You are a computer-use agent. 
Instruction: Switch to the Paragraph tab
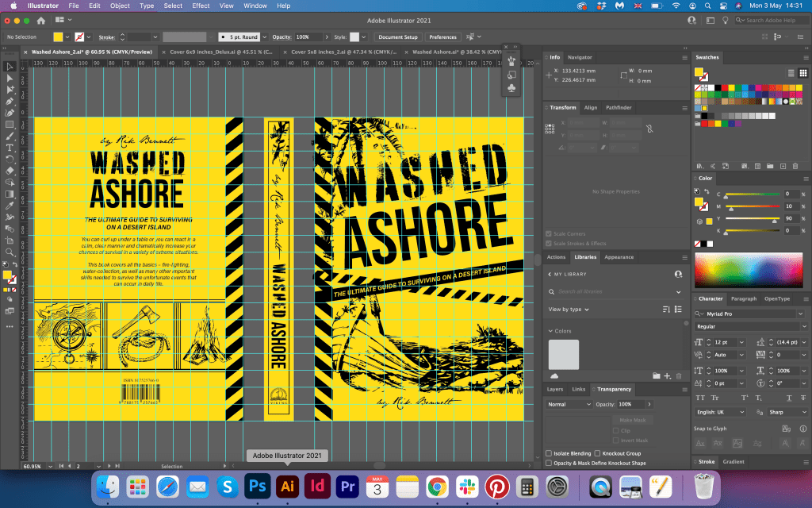pyautogui.click(x=743, y=299)
